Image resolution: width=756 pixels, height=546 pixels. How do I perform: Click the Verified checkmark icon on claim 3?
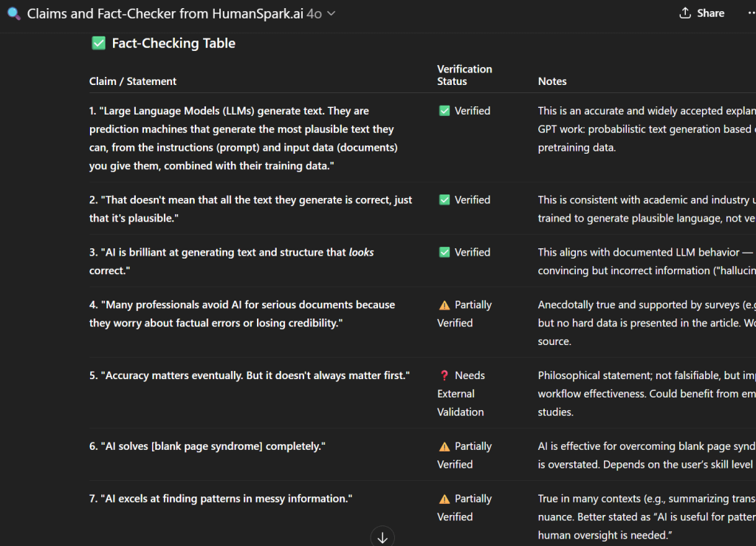coord(444,252)
